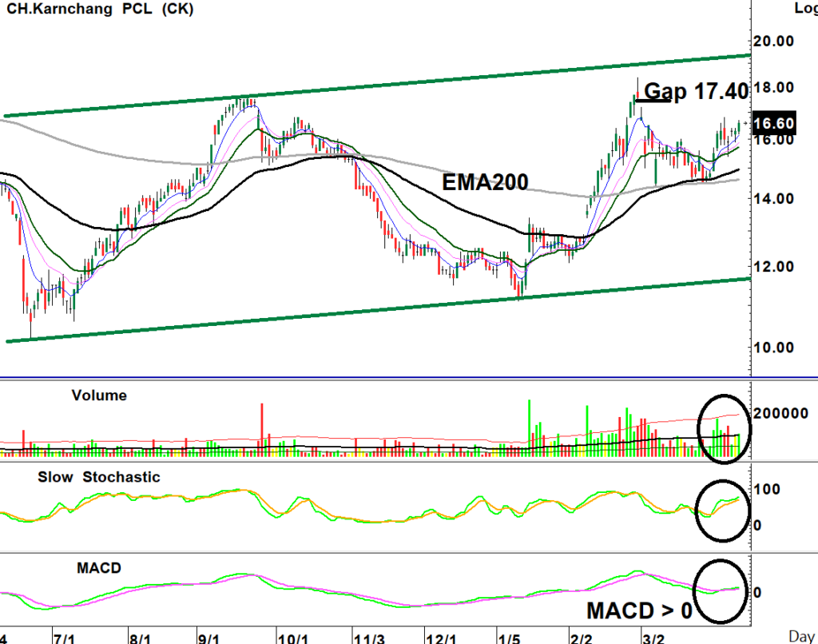Click the 9/1 date marker
The image size is (818, 644).
pos(210,638)
